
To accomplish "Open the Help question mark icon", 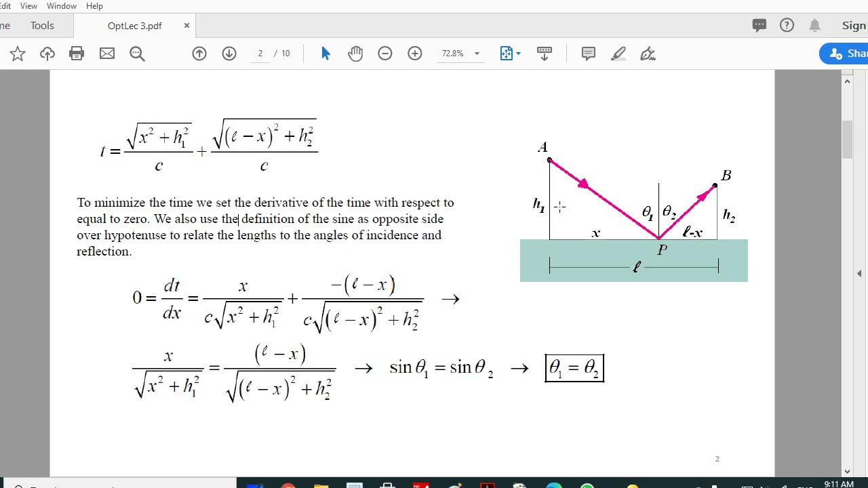I will (x=787, y=26).
